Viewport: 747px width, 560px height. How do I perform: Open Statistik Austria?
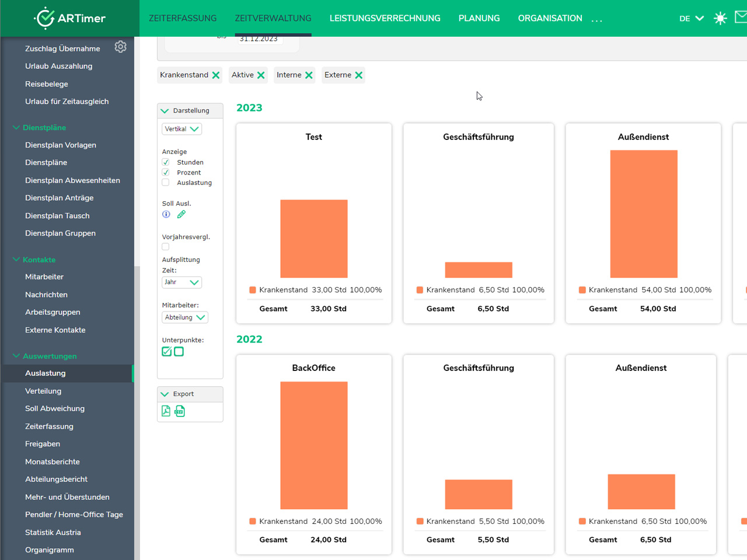point(53,532)
